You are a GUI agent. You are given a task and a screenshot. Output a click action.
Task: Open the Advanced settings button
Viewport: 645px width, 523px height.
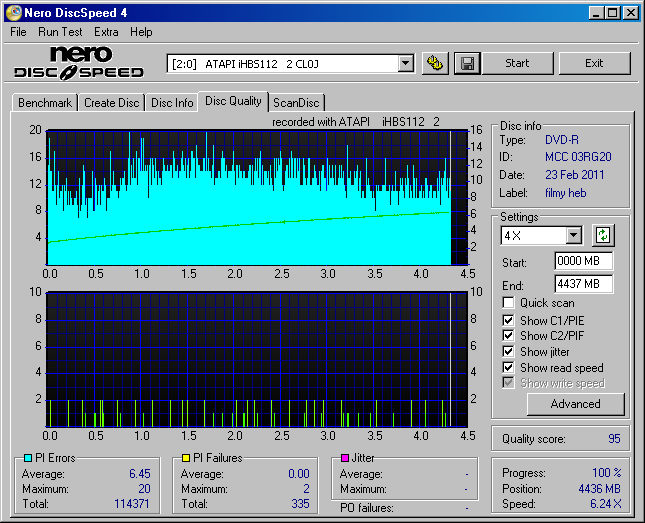575,404
